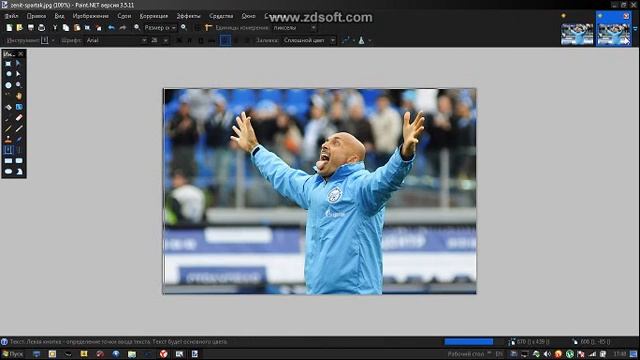Toggle italic text formatting

[190, 40]
